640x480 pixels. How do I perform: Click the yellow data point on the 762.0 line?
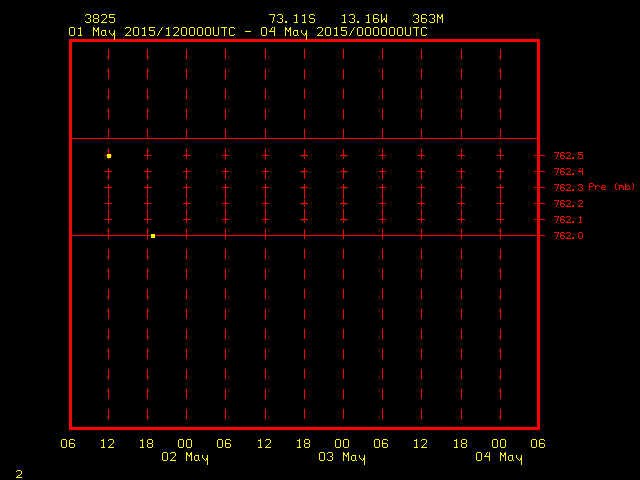pyautogui.click(x=153, y=236)
